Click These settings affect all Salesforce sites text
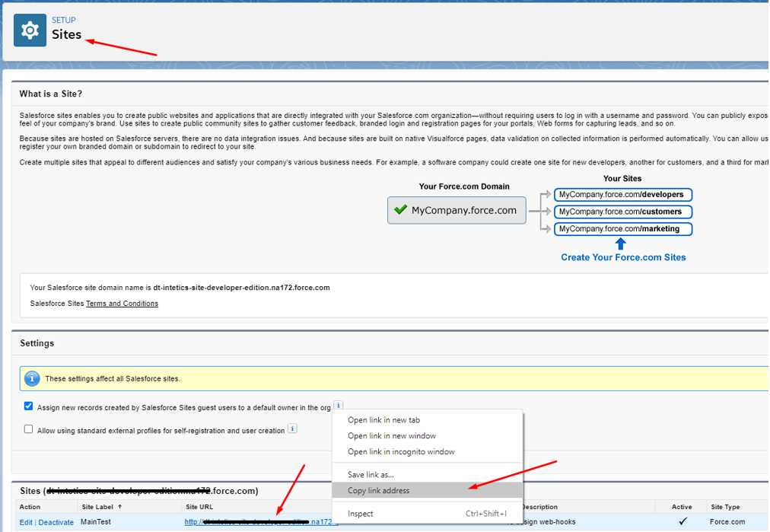770x532 pixels. tap(113, 379)
